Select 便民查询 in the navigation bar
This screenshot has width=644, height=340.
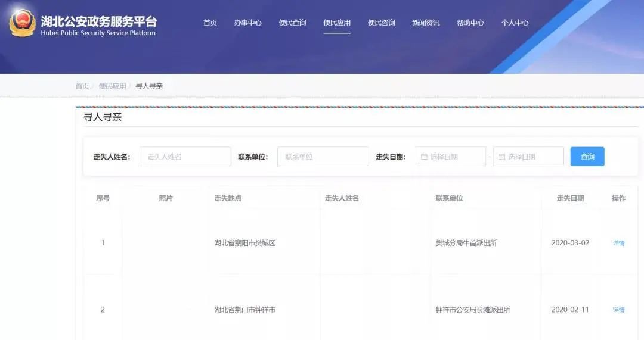coord(292,23)
